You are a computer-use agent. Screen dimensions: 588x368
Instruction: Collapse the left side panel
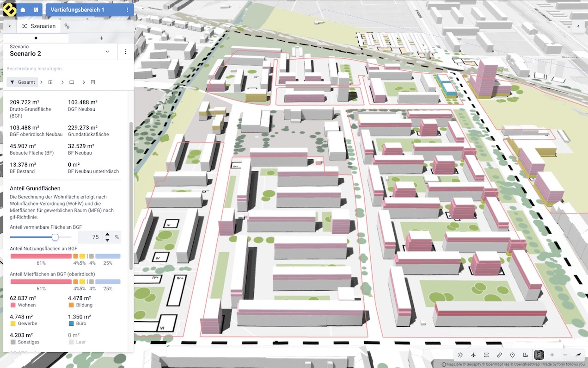pyautogui.click(x=10, y=26)
